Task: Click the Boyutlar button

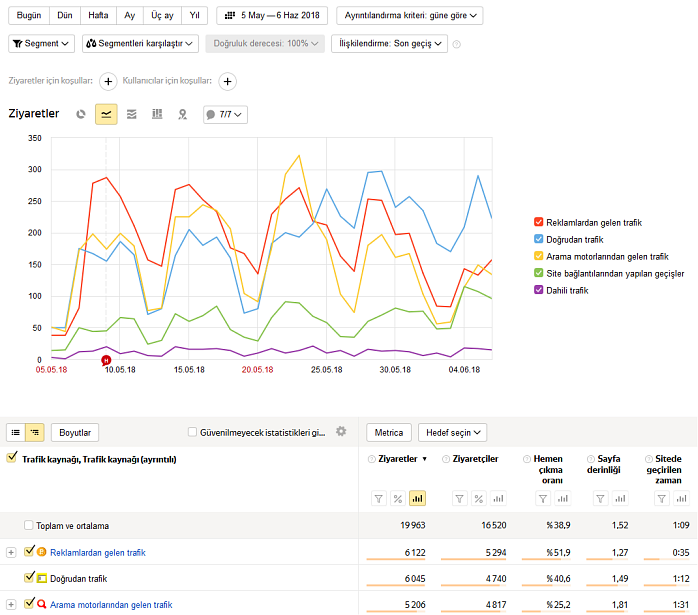Action: coord(75,433)
